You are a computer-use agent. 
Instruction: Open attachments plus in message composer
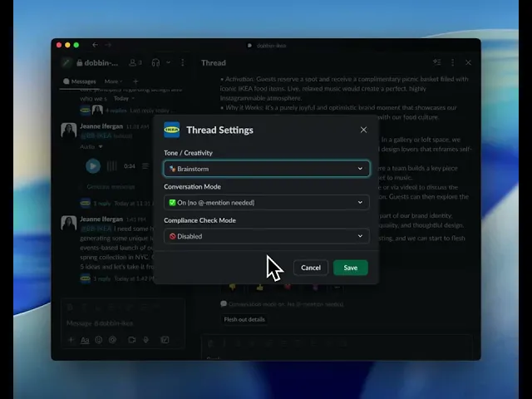(x=71, y=340)
